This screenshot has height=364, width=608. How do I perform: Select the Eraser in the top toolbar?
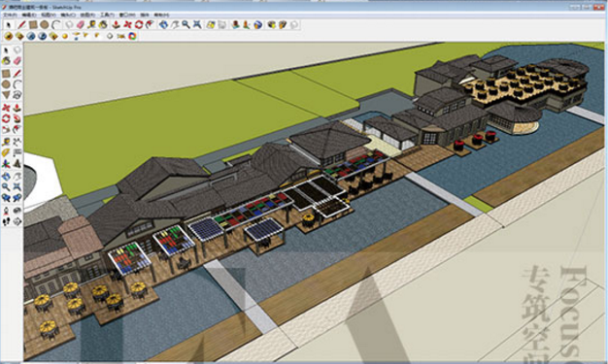81,25
